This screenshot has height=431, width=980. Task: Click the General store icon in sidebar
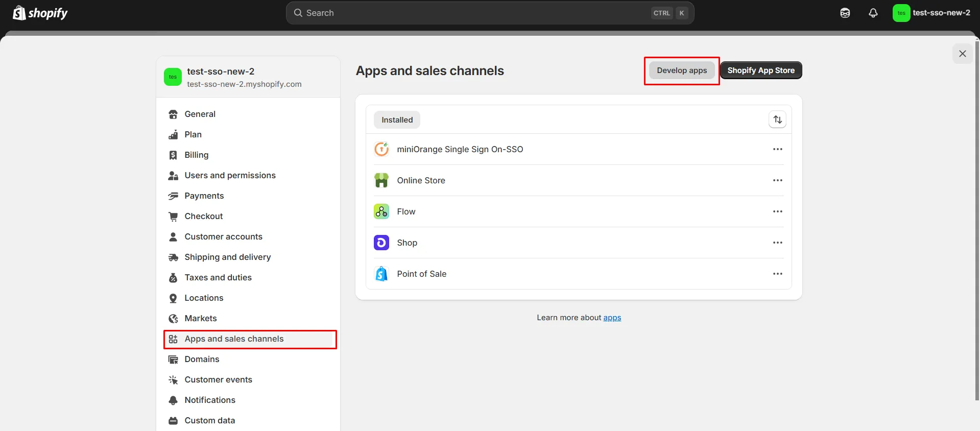173,114
